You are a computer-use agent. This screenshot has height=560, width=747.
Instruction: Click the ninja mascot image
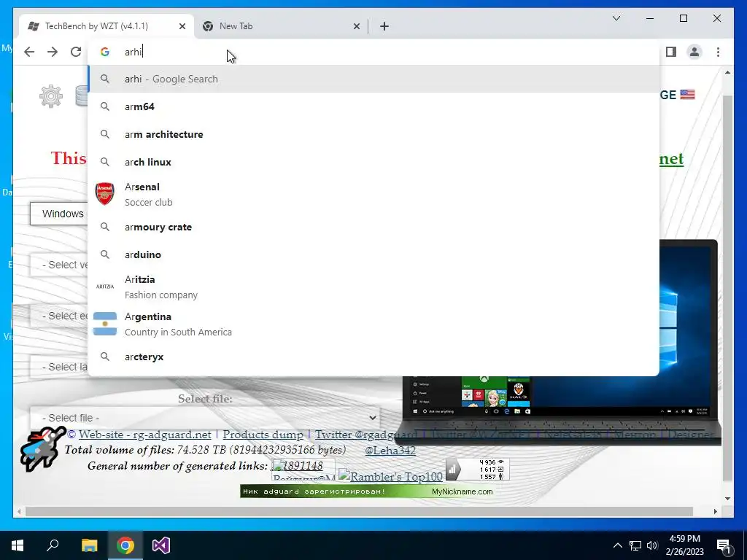point(42,449)
